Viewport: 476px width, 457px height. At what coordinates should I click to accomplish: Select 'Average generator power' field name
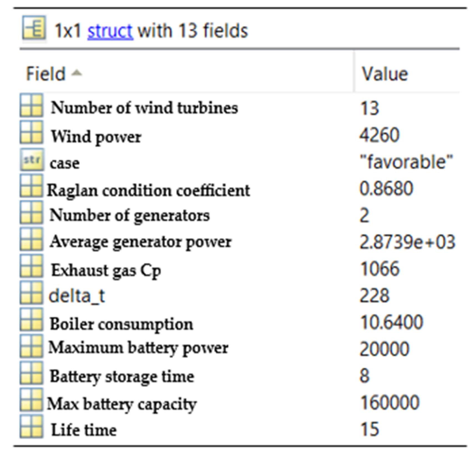click(141, 243)
